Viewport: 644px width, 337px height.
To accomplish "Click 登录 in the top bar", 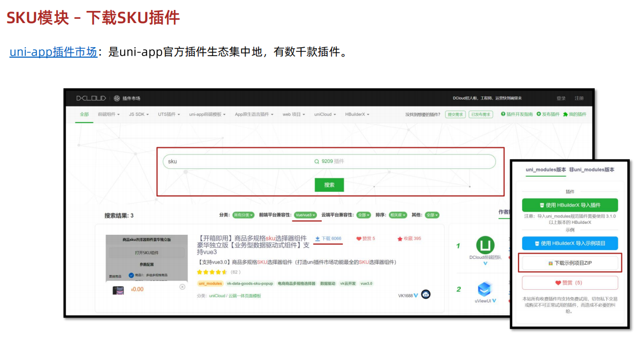I will pyautogui.click(x=561, y=99).
